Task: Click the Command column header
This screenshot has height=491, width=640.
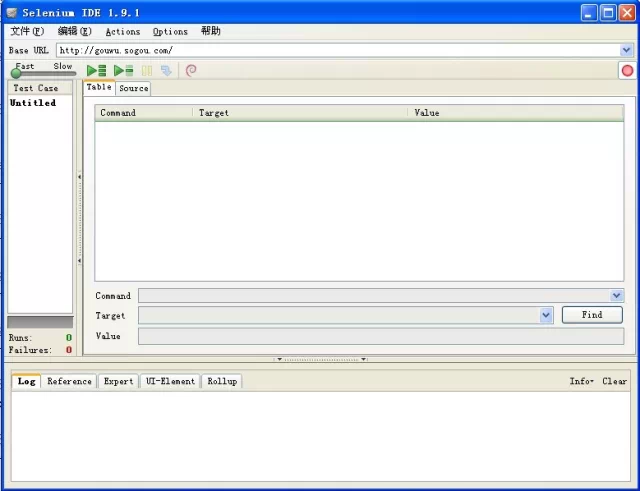Action: click(x=144, y=113)
